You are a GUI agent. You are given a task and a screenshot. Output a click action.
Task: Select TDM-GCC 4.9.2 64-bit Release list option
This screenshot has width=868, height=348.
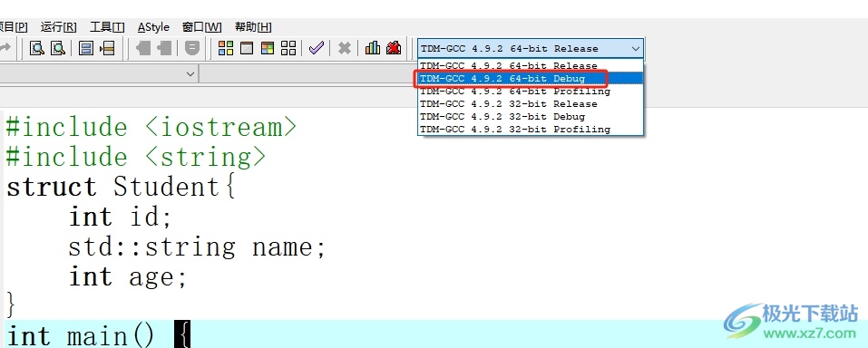pyautogui.click(x=531, y=66)
